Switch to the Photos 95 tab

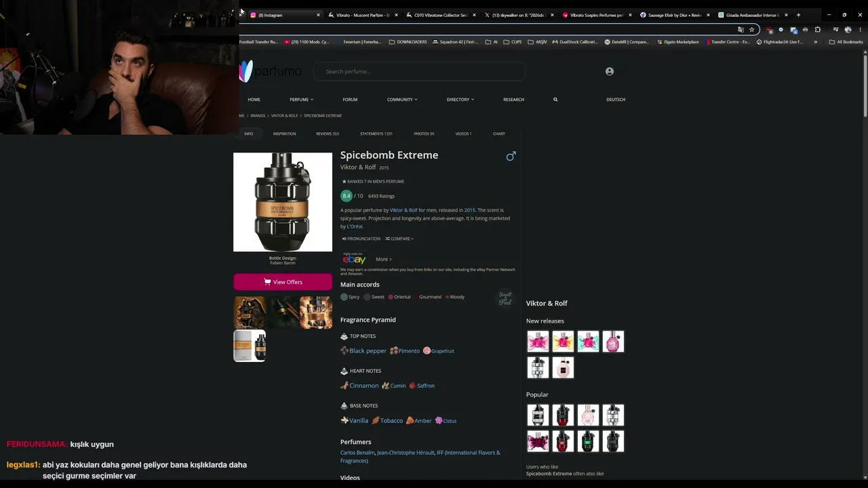pos(425,134)
